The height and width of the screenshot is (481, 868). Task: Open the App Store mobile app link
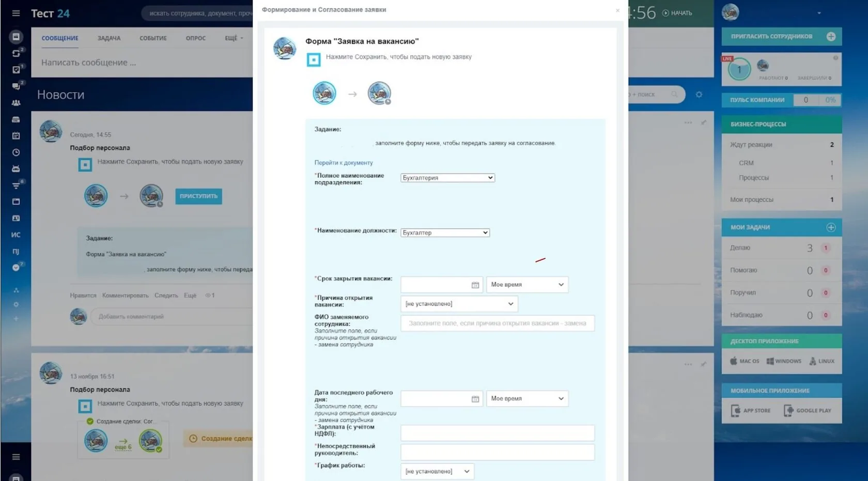click(x=751, y=411)
